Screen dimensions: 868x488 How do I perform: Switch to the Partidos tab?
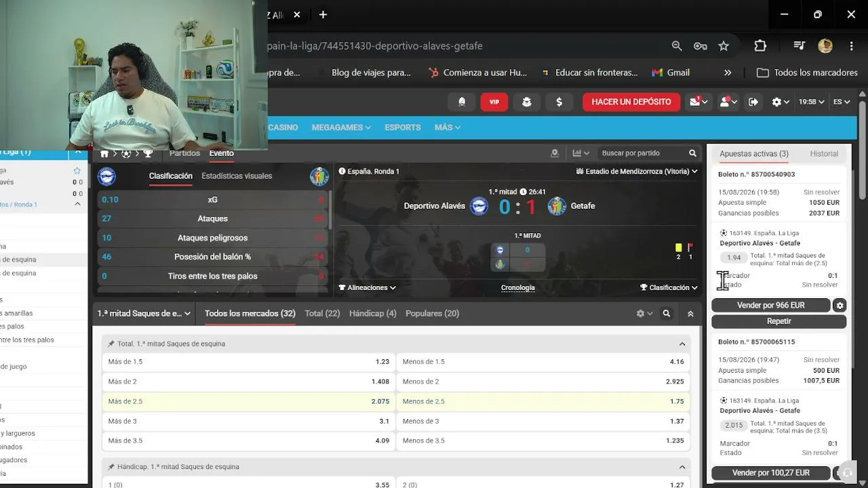184,153
